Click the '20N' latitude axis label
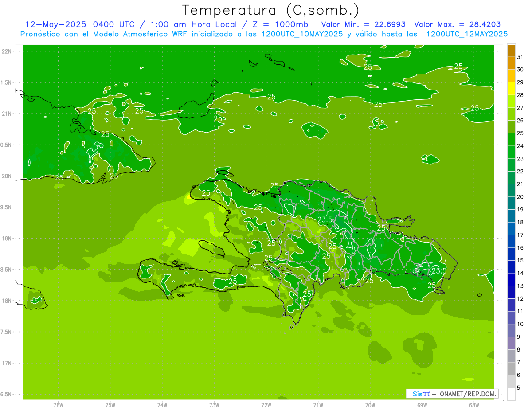 coord(7,176)
